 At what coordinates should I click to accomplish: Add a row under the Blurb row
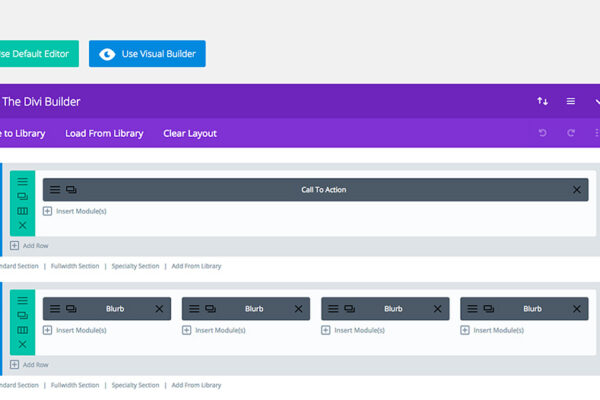[29, 365]
